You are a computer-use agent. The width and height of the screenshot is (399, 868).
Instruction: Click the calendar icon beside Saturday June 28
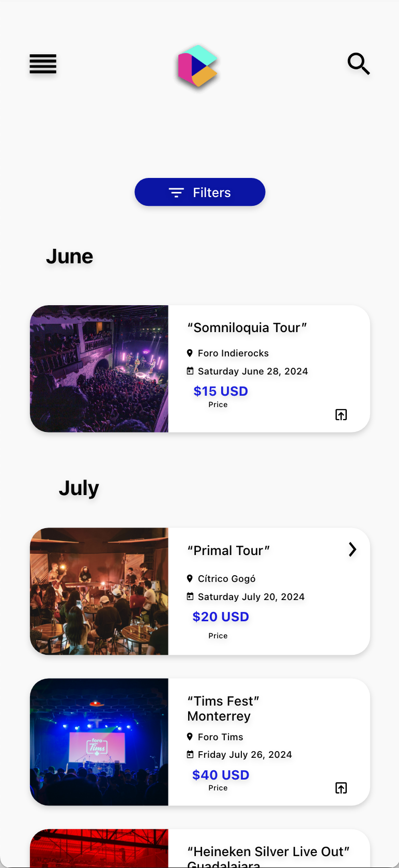(x=190, y=371)
